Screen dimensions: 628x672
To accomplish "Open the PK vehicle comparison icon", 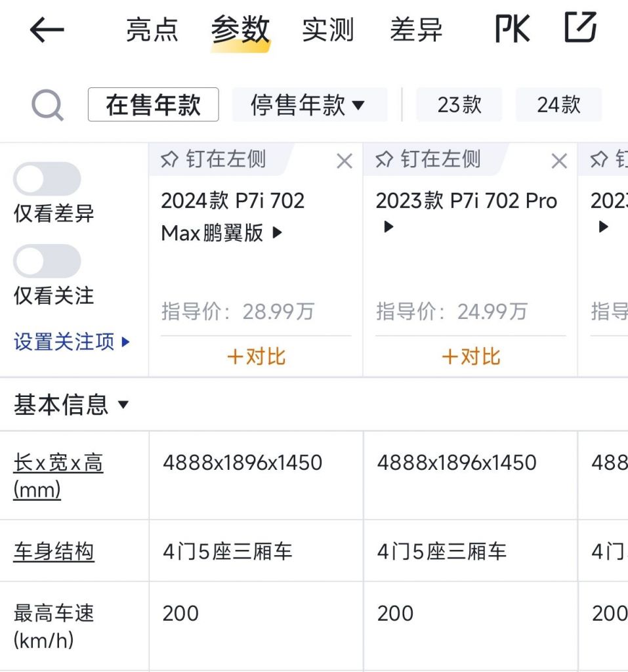I will [x=513, y=29].
